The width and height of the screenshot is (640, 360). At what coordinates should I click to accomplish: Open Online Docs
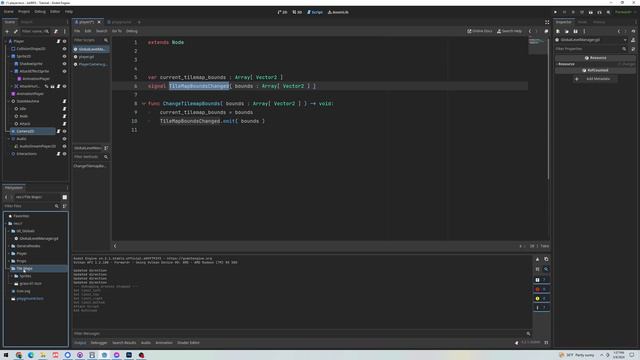point(480,31)
